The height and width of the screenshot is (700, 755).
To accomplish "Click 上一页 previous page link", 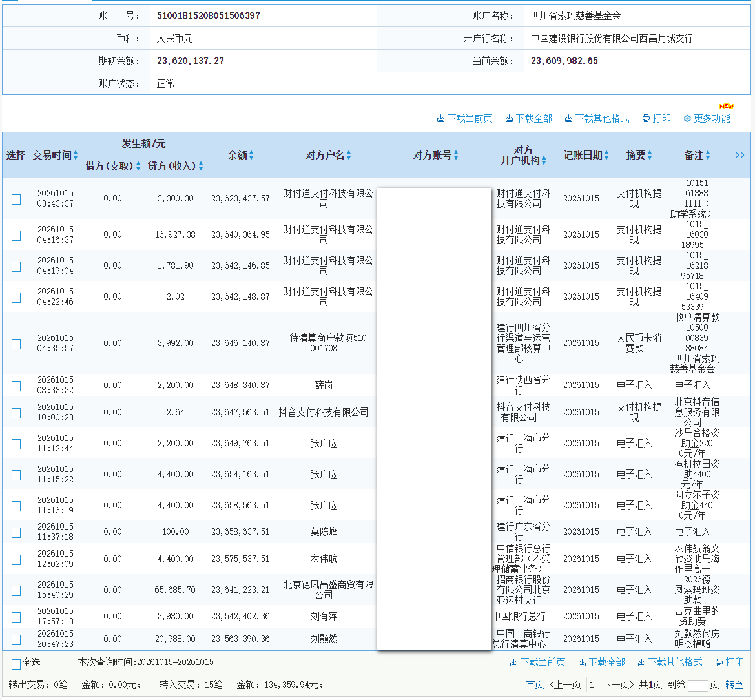I will click(565, 685).
